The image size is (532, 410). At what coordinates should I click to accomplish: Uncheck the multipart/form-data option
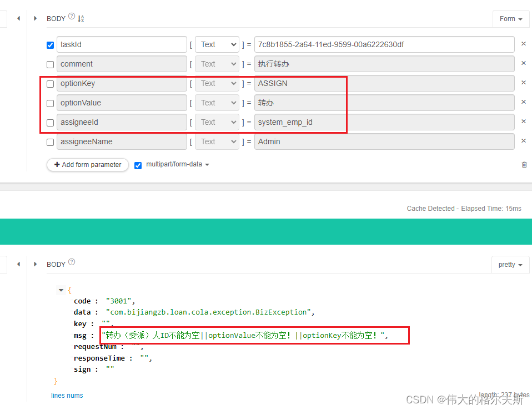(x=138, y=165)
